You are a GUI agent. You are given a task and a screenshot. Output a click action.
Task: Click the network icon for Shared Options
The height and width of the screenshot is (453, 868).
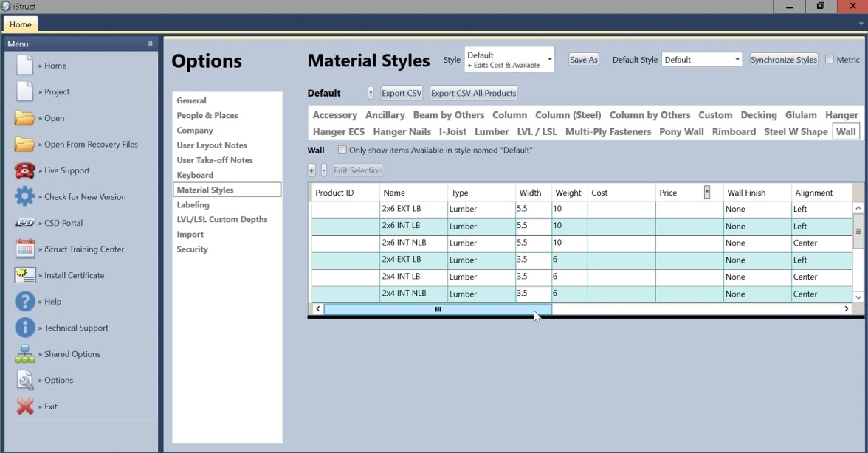pos(25,354)
